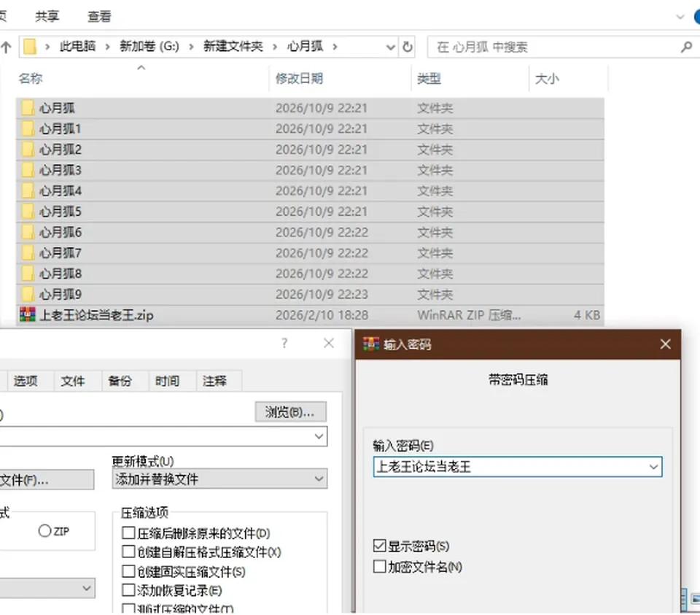700x615 pixels.
Task: Open the address bar history dropdown
Action: coord(391,47)
